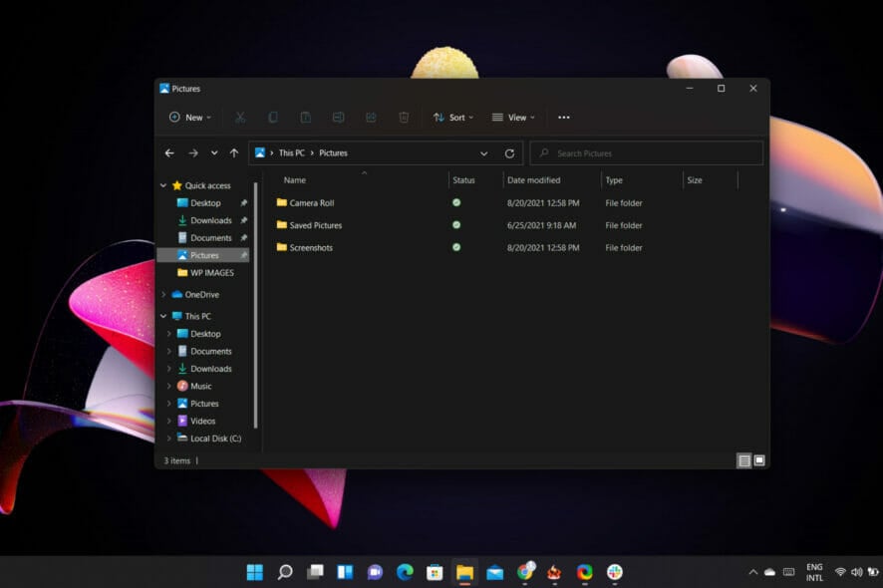Click the Share icon in toolbar

point(371,118)
